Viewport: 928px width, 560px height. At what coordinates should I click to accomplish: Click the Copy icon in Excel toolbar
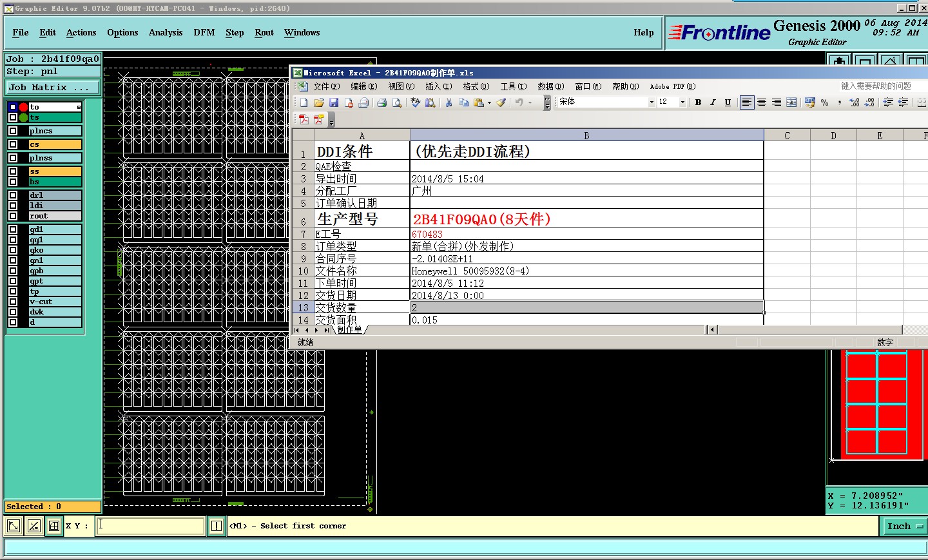click(x=463, y=102)
